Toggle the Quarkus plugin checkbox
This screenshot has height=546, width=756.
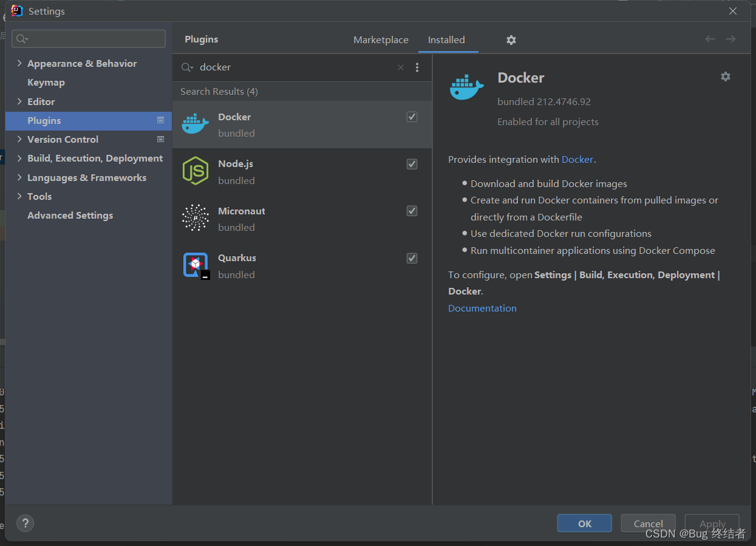[412, 258]
